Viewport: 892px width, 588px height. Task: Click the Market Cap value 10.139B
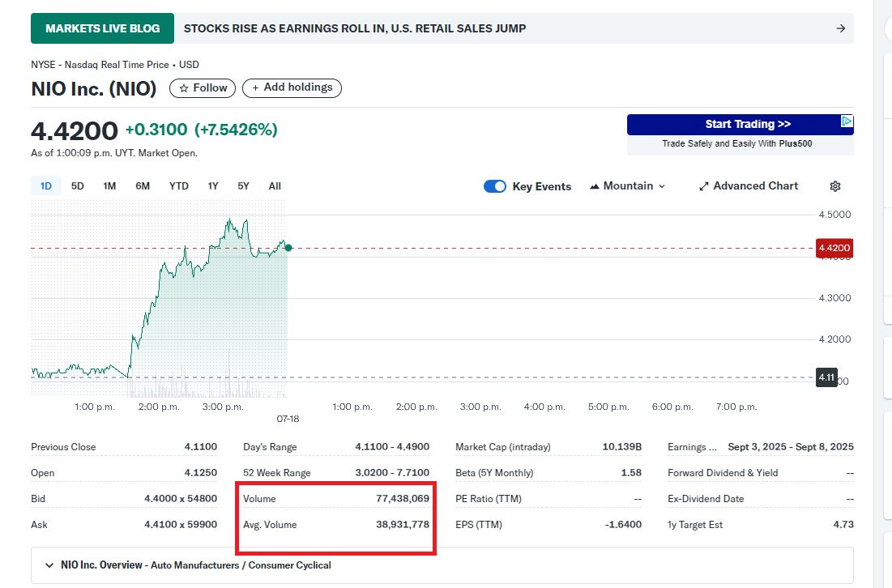[622, 447]
